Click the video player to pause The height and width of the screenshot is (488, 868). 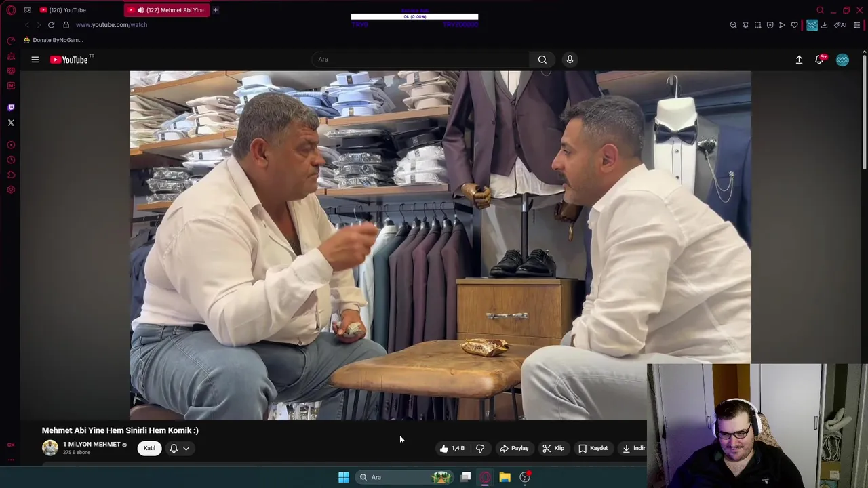point(441,245)
